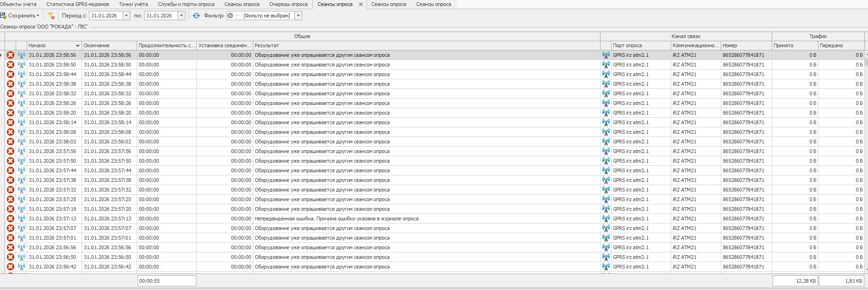This screenshot has height=290, width=868.
Task: Click the modem antenna icon in the 23:58:44 row
Action: [21, 74]
